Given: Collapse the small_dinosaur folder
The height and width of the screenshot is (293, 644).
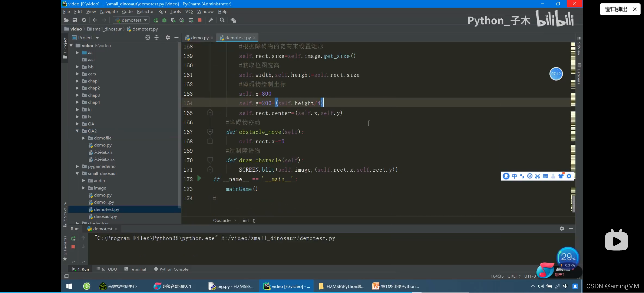Looking at the screenshot, I should click(77, 173).
